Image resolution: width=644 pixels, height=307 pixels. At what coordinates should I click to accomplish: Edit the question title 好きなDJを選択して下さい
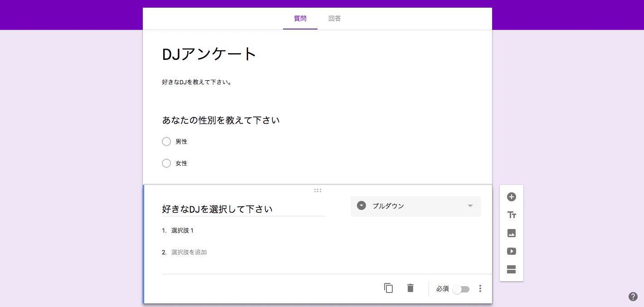244,209
